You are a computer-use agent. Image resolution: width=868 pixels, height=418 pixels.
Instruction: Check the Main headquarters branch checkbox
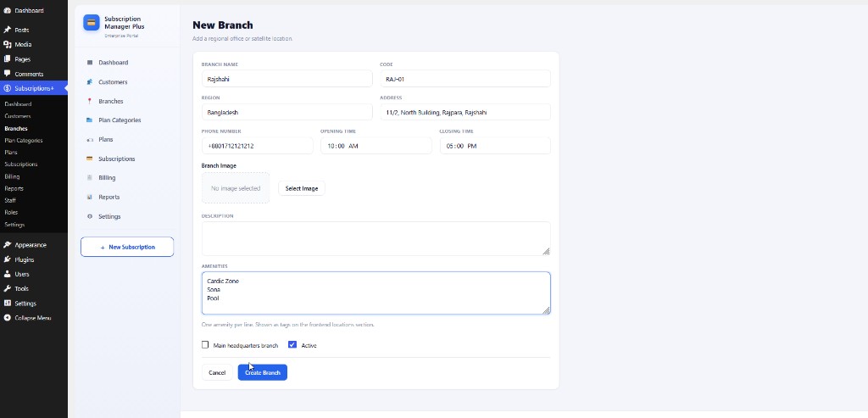(205, 345)
